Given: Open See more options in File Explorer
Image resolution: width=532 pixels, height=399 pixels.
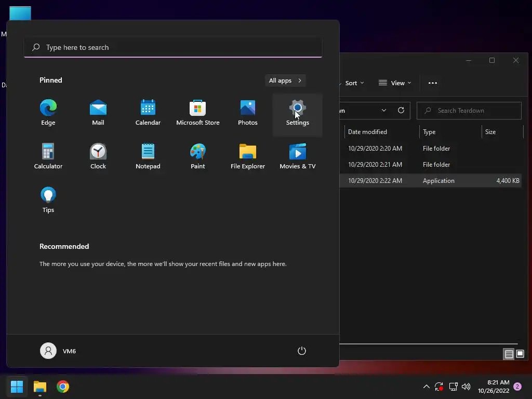Looking at the screenshot, I should tap(433, 83).
